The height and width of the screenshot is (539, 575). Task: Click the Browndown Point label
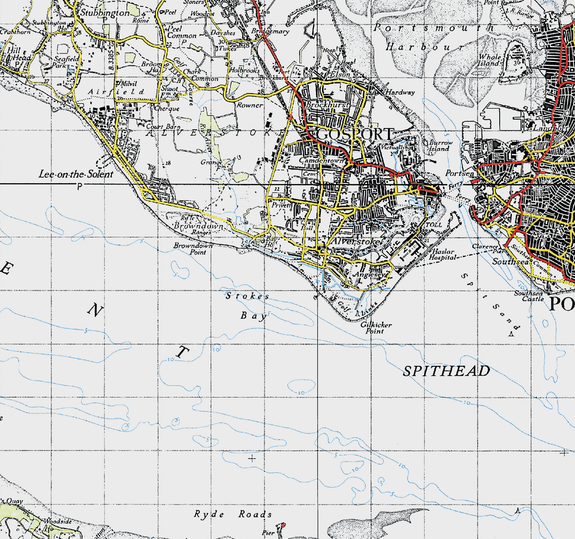pyautogui.click(x=193, y=249)
